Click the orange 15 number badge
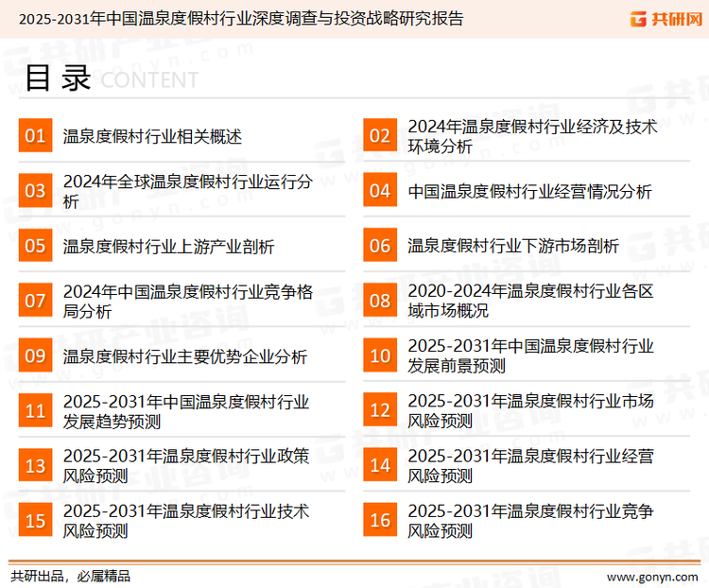Viewport: 709px width, 588px height. pyautogui.click(x=35, y=520)
